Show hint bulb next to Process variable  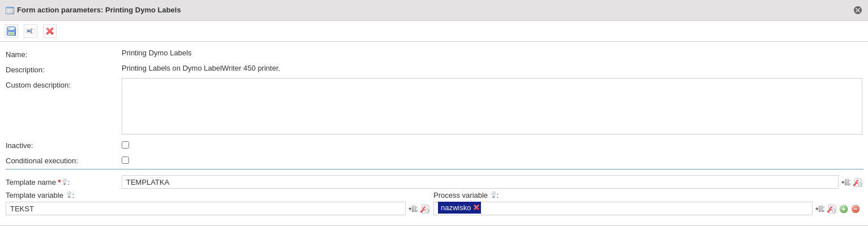tap(493, 194)
